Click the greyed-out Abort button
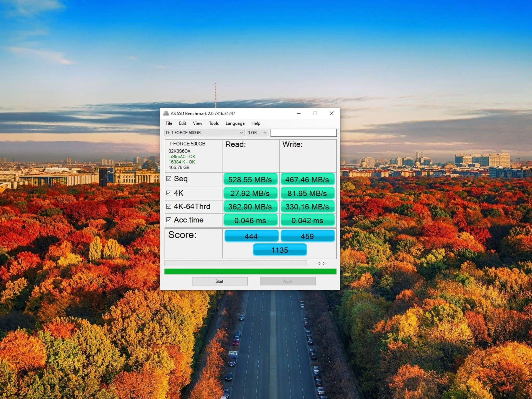Image resolution: width=532 pixels, height=399 pixels. (288, 281)
